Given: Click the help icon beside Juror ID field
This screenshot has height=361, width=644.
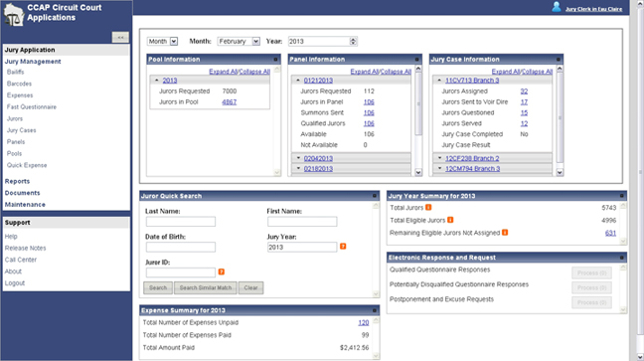Looking at the screenshot, I should point(222,271).
